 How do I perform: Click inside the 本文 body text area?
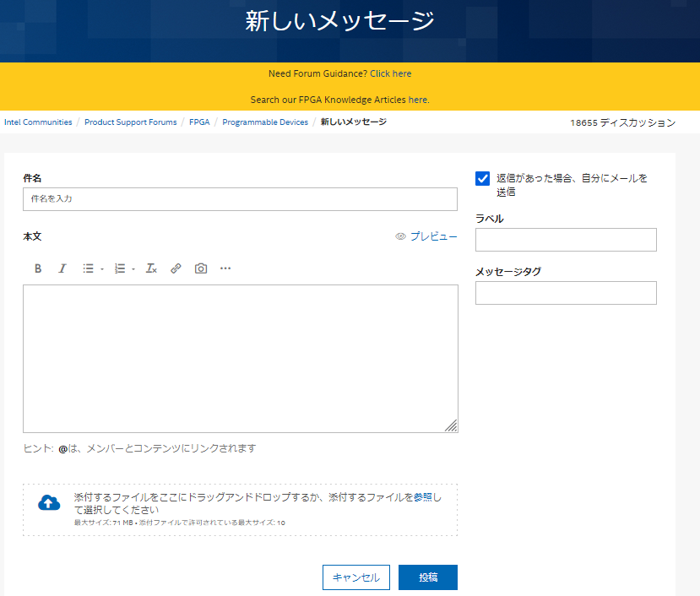coord(241,359)
